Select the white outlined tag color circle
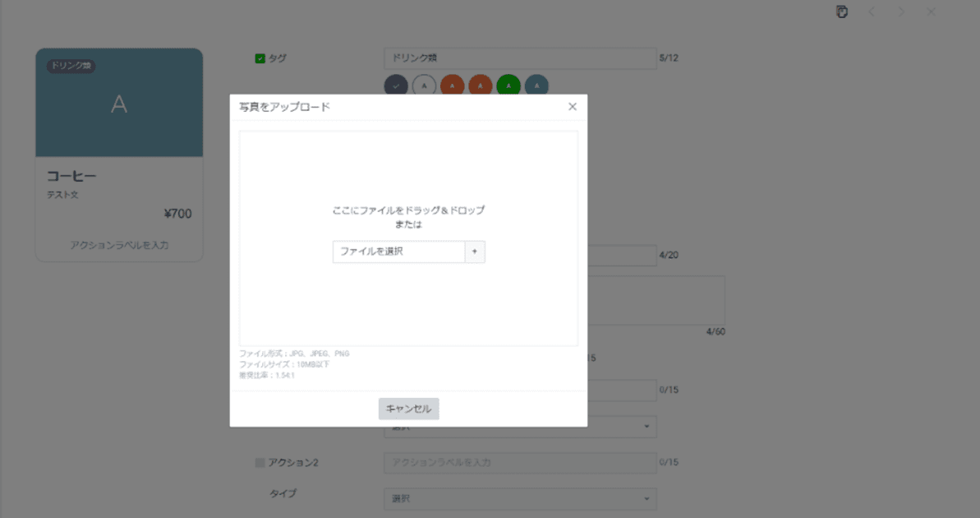980x518 pixels. pyautogui.click(x=425, y=85)
